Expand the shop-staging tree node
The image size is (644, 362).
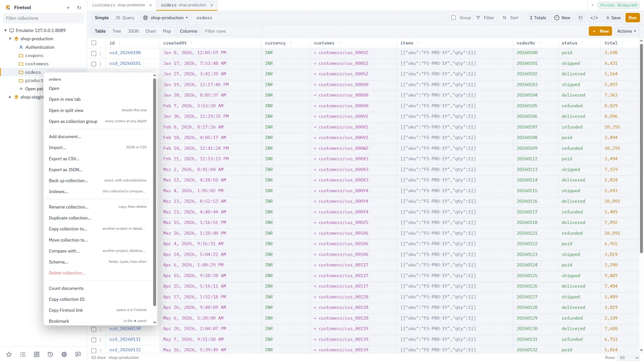click(x=10, y=97)
